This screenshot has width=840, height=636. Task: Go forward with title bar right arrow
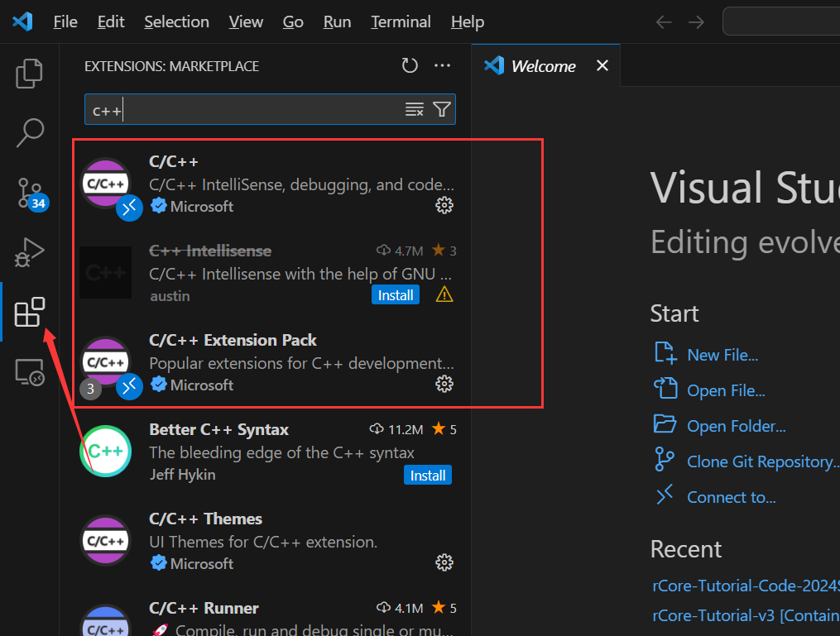[697, 22]
